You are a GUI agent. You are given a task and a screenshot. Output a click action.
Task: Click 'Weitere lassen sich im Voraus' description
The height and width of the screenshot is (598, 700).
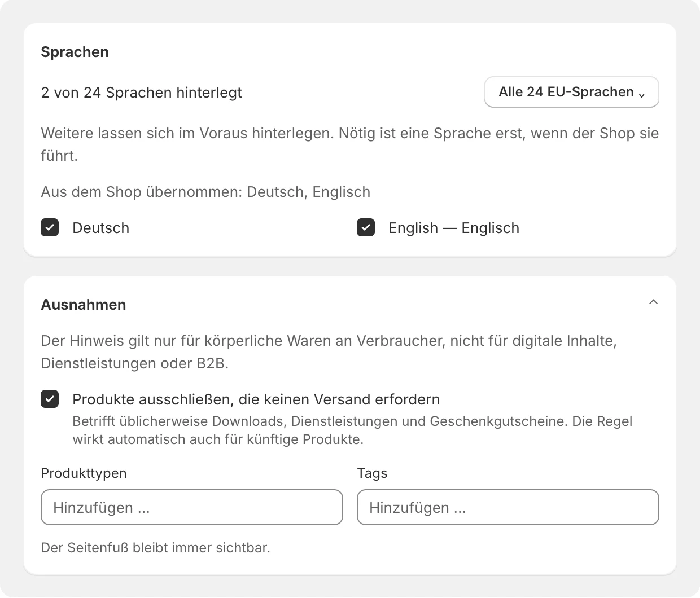(x=350, y=144)
